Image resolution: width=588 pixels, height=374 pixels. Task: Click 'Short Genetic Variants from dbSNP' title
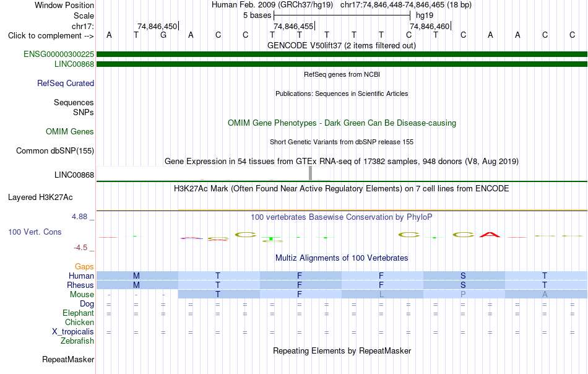(x=342, y=142)
